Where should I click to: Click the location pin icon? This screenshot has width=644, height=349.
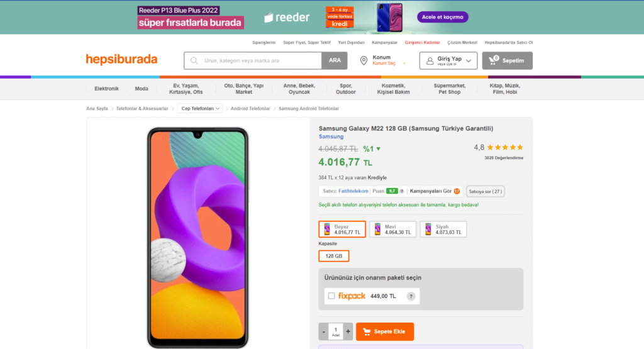click(364, 60)
